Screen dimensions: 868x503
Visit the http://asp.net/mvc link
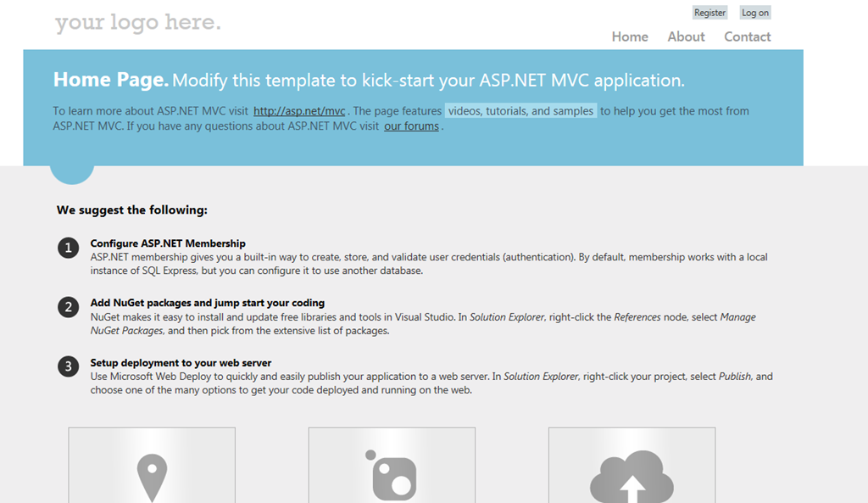(299, 111)
